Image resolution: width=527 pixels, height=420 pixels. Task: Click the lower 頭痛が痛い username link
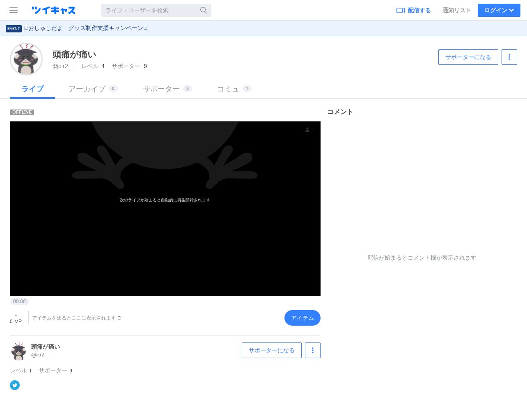(46, 347)
